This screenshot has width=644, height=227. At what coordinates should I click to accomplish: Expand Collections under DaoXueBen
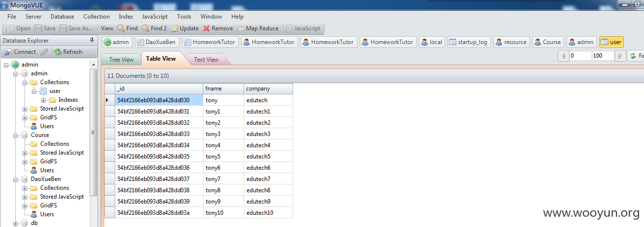click(25, 188)
